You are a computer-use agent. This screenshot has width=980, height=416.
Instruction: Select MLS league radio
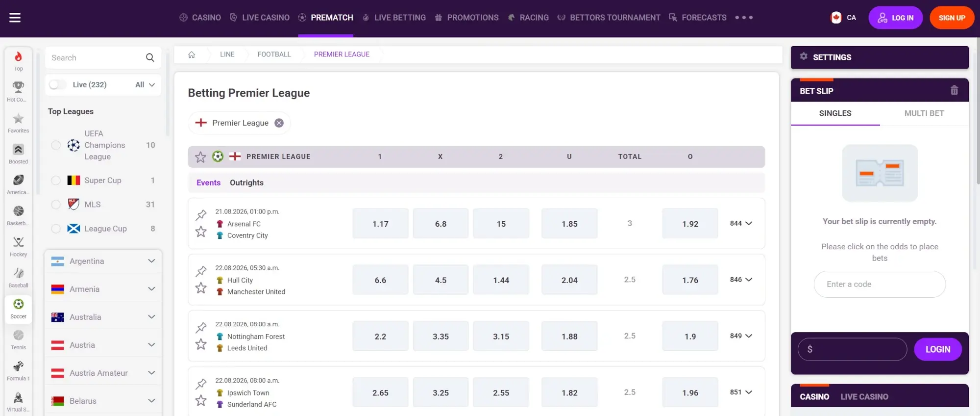point(56,205)
